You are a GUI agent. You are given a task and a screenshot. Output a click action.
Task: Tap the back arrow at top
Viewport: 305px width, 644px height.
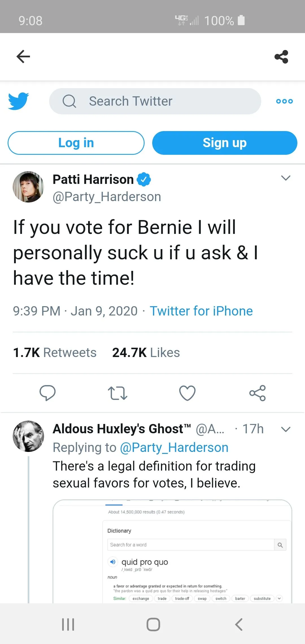tap(23, 56)
